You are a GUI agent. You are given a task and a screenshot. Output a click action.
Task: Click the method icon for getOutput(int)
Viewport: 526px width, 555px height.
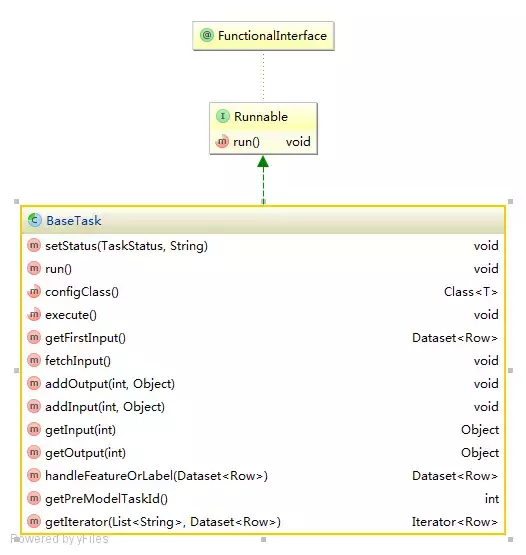pyautogui.click(x=34, y=452)
